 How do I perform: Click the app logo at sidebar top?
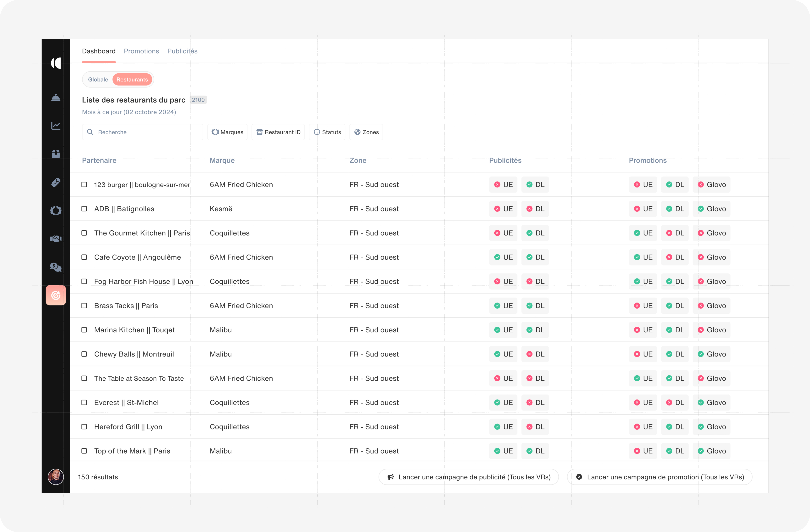[x=56, y=63]
